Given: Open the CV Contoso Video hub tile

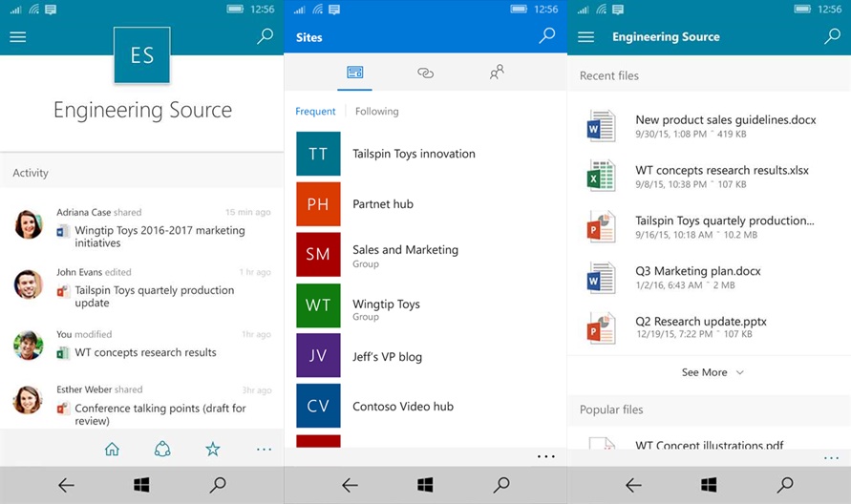Looking at the screenshot, I should click(318, 406).
